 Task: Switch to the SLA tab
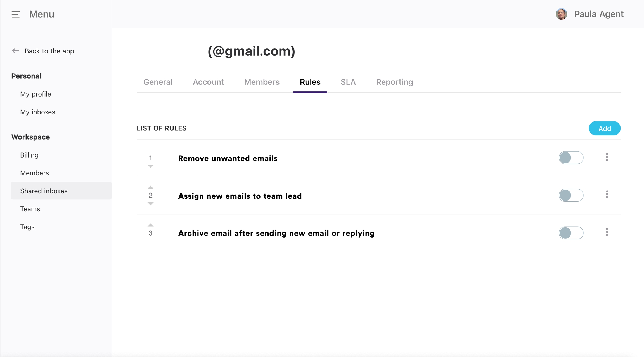click(348, 82)
